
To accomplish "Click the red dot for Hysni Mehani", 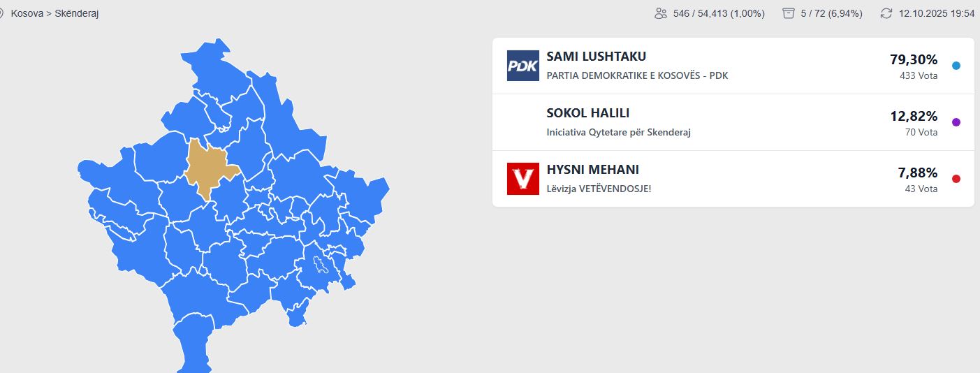I will pos(956,179).
